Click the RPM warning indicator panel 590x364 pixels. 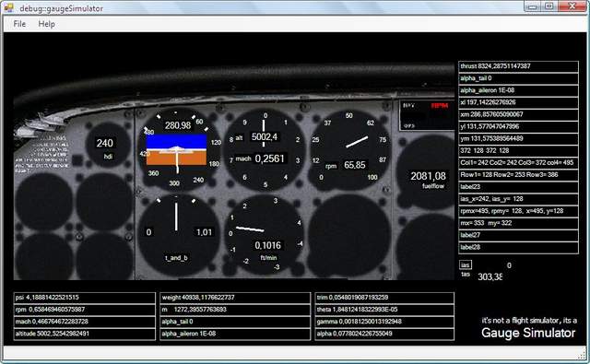pyautogui.click(x=426, y=114)
